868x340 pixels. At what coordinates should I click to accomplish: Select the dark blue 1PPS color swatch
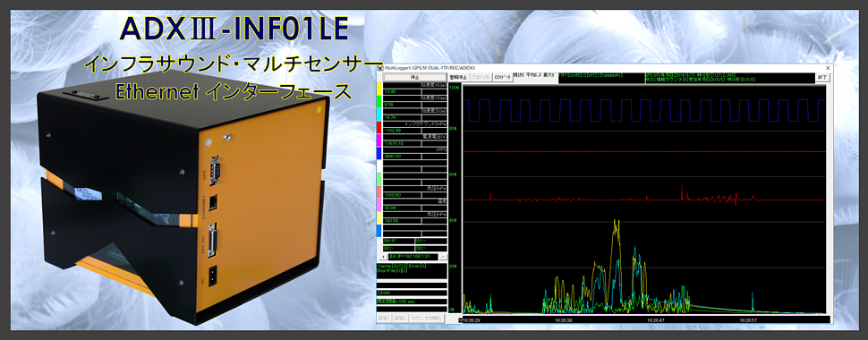(379, 153)
